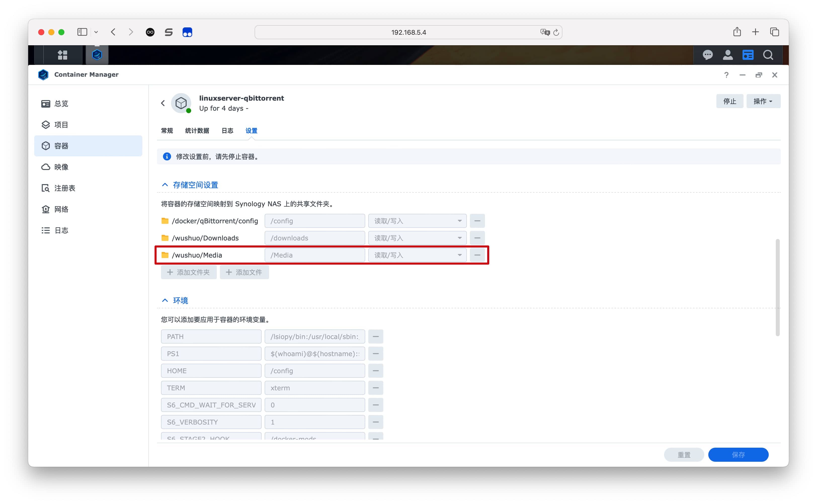
Task: Click the 重置 button
Action: tap(684, 455)
